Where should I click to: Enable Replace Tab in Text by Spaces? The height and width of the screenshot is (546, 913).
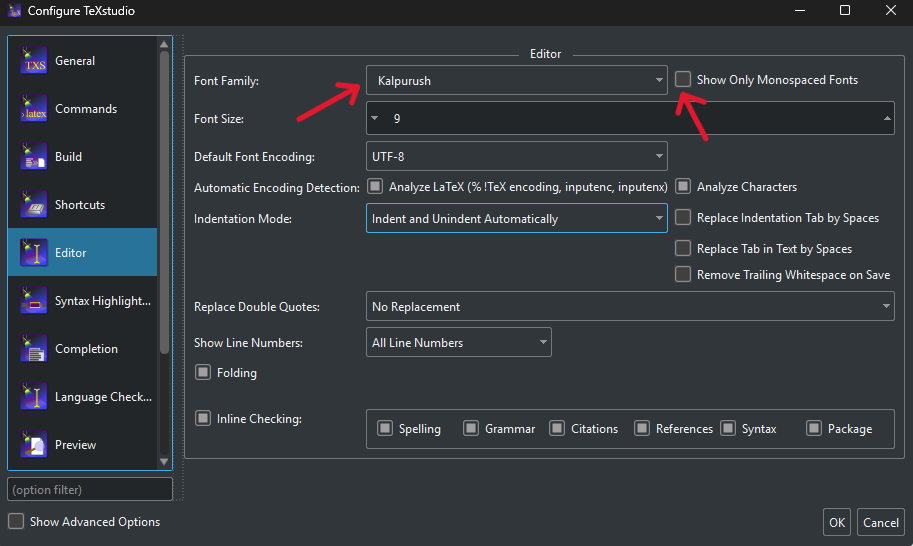pyautogui.click(x=683, y=248)
